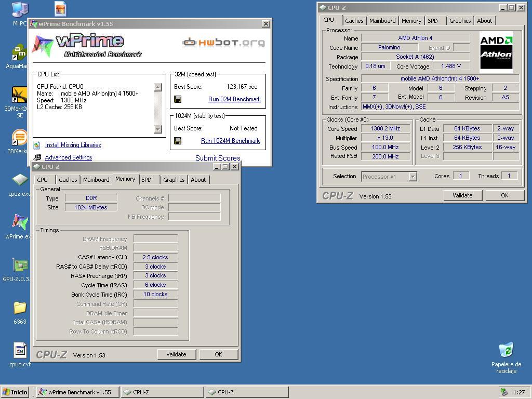Launch cpuz.exe from the desktop
The height and width of the screenshot is (399, 532).
[x=20, y=180]
